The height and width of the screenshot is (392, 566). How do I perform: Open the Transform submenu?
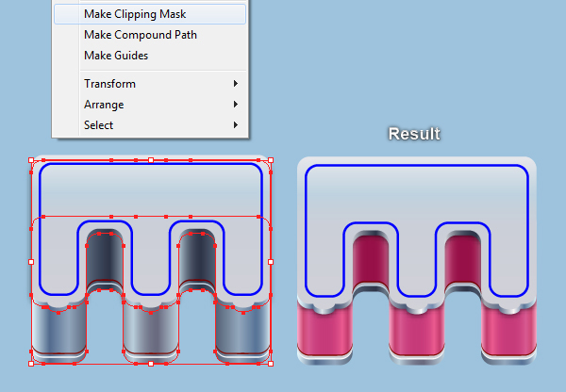pos(150,84)
